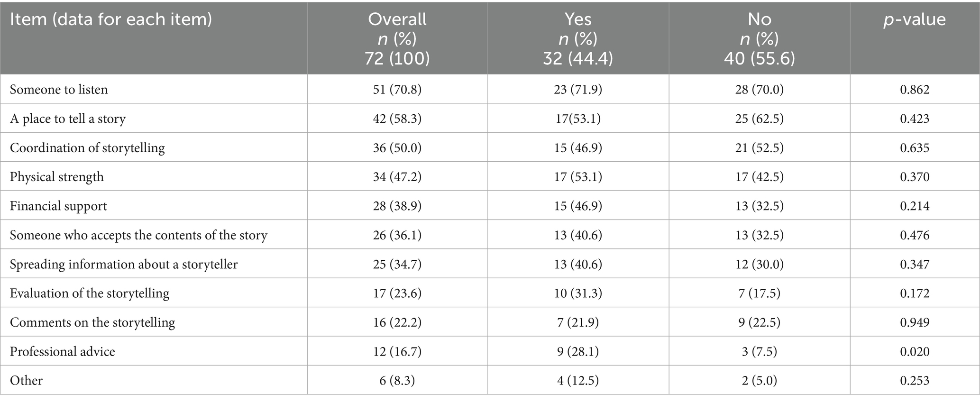Click the Yes column header
Image resolution: width=980 pixels, height=403 pixels.
coord(577,38)
